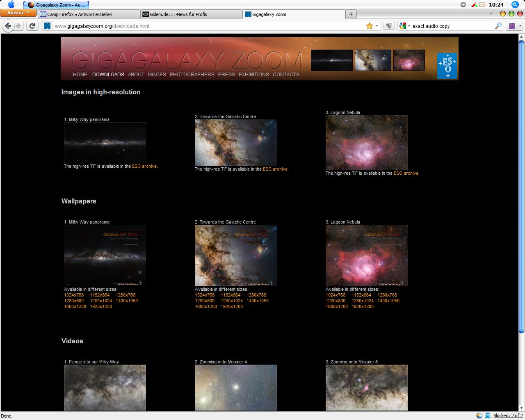The image size is (525, 420).
Task: Open the PHOTOGRAPHERS navigation item
Action: click(192, 75)
